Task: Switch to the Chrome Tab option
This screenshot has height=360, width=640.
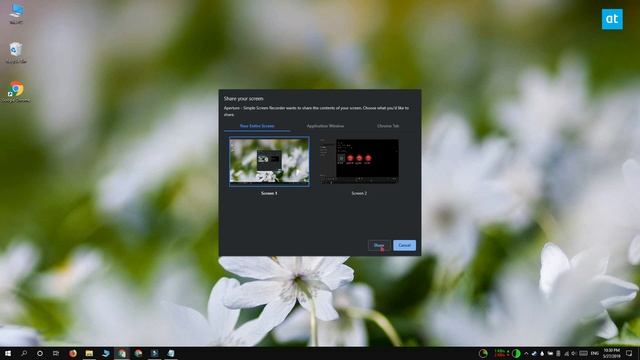Action: coord(388,126)
